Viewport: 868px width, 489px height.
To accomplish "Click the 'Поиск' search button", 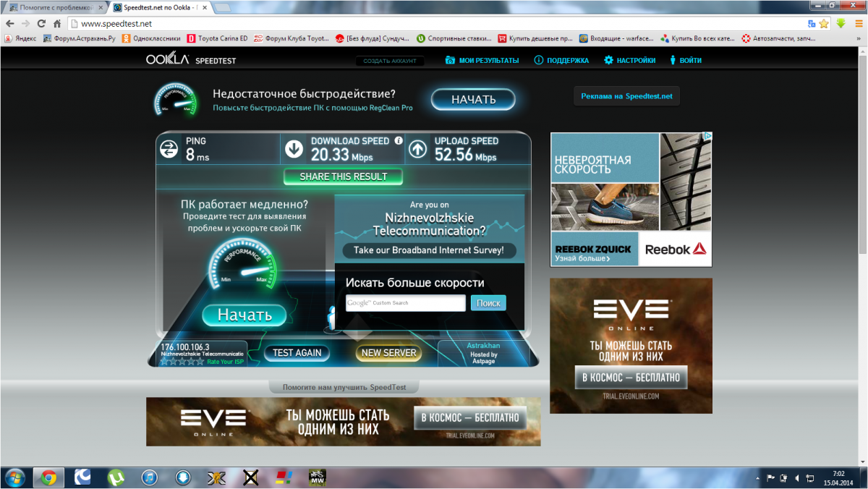I will pyautogui.click(x=488, y=303).
